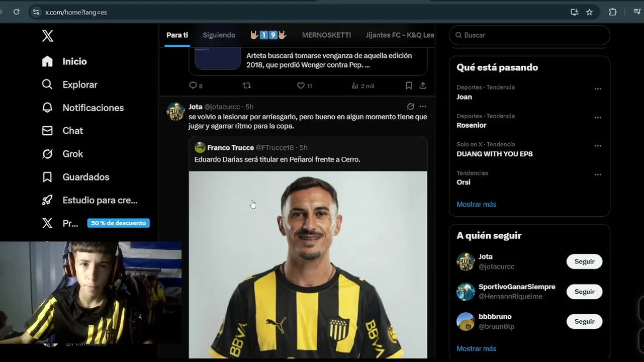This screenshot has width=644, height=362.
Task: Click the x.com address bar URL
Action: (76, 12)
